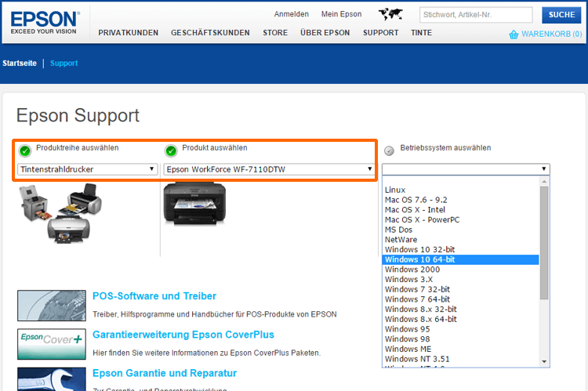Open POS-Software und Treiber link
Image resolution: width=588 pixels, height=391 pixels.
154,296
